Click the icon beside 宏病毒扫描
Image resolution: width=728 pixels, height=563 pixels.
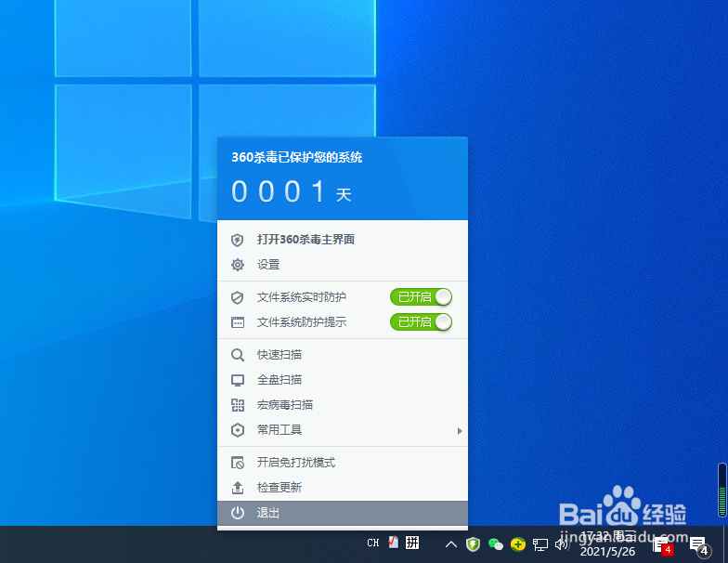[x=238, y=405]
